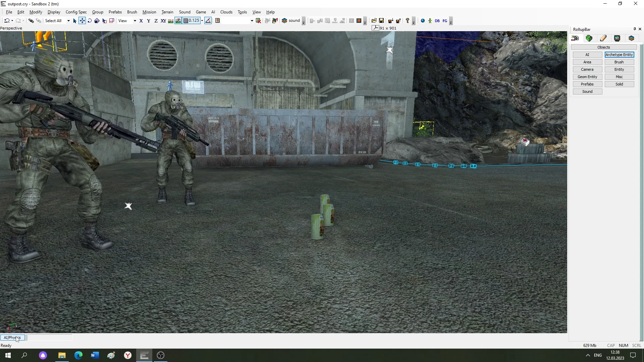Open the Data Base view DB icon
Viewport: 644px width, 362px height.
click(x=437, y=21)
